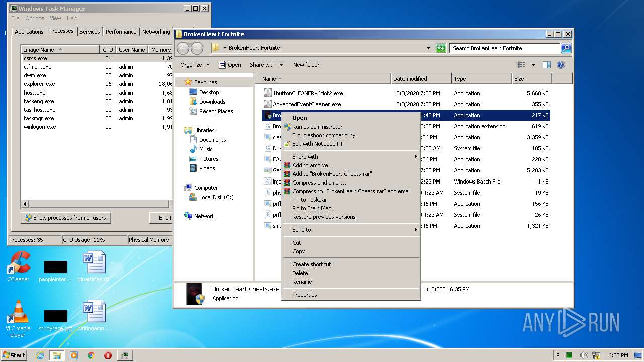Click the Start button
This screenshot has height=362, width=644.
click(14, 355)
